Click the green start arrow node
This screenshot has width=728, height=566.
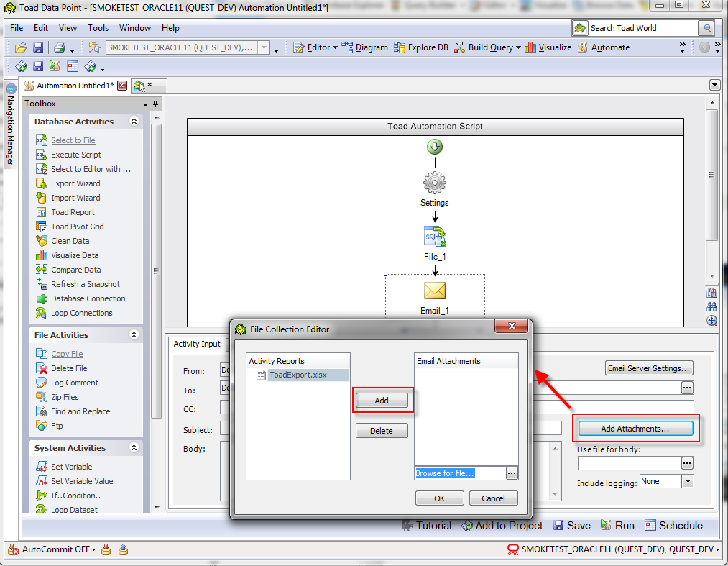click(435, 147)
